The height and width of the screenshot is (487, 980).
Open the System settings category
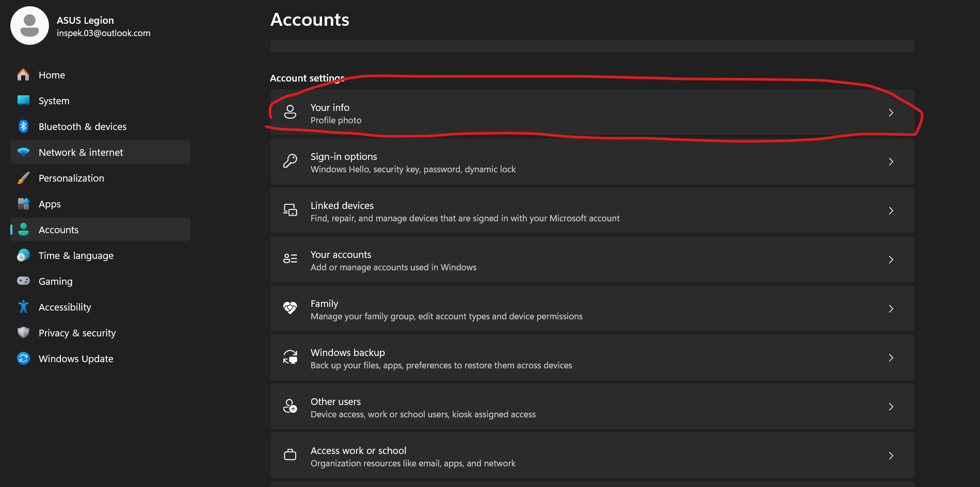point(54,101)
